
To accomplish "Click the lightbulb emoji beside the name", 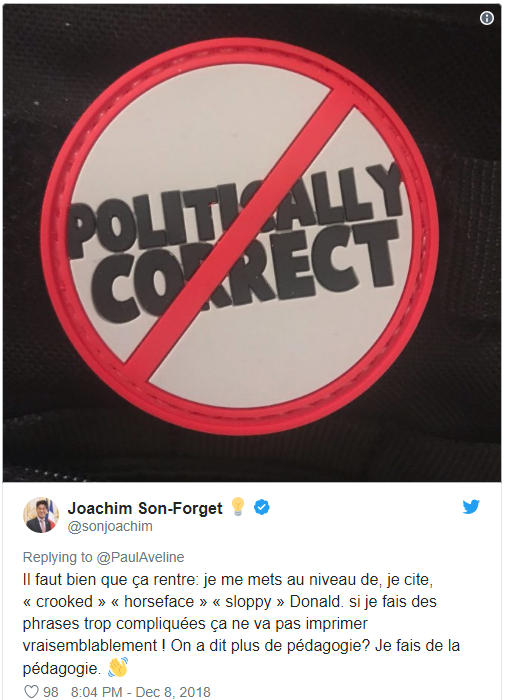I will pos(238,507).
